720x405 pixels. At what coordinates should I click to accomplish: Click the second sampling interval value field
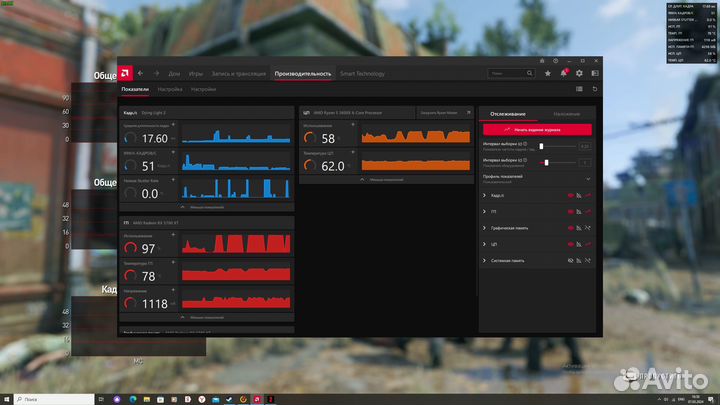(585, 163)
